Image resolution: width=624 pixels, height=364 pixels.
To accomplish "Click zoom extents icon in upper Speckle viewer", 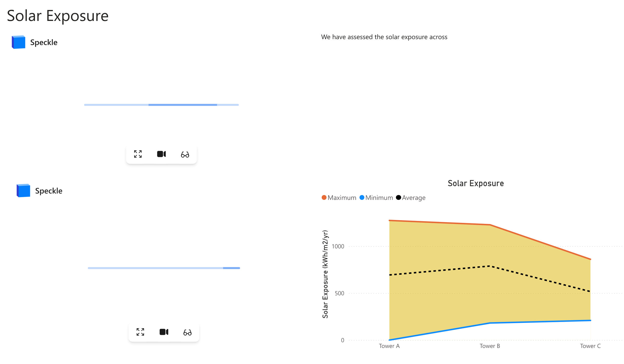I will [x=138, y=154].
